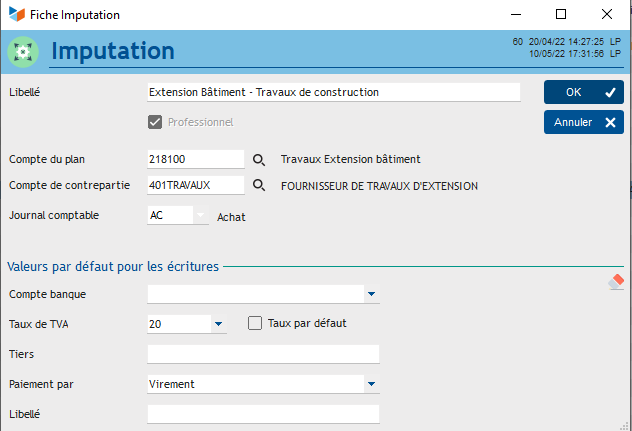
Task: Expand the Taux de TVA dropdown
Action: point(218,324)
